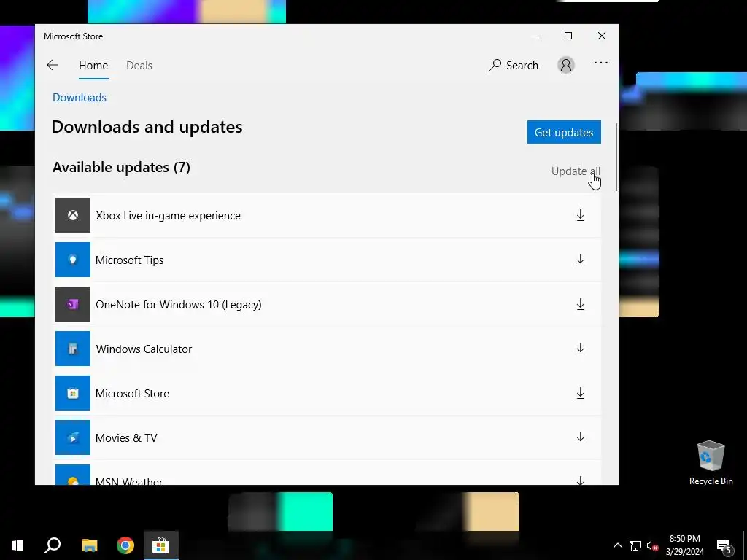Click the Microsoft Tips lightbulb icon
This screenshot has width=747, height=560.
[x=73, y=260]
